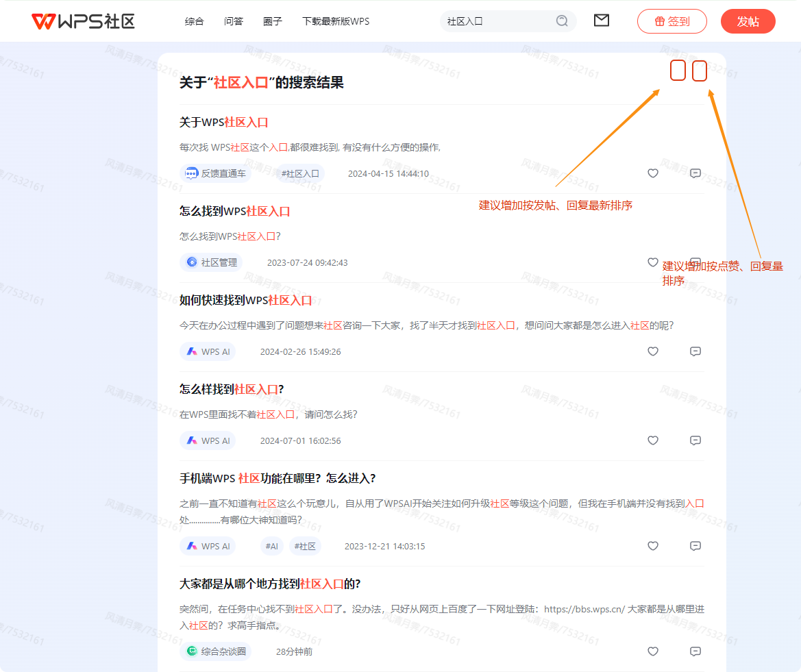Like the post 关于WPS社区入口
The width and height of the screenshot is (801, 672).
(x=653, y=173)
